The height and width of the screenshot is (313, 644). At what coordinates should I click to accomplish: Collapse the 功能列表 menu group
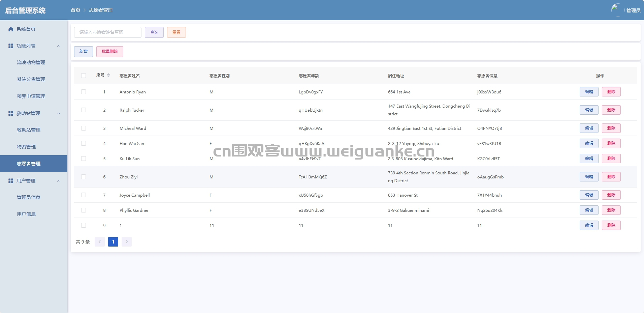click(x=59, y=46)
